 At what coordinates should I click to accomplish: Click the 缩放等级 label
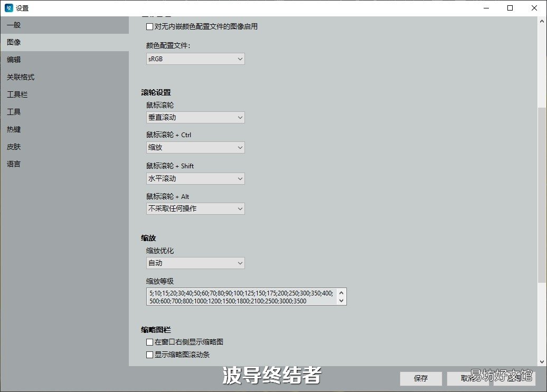tap(160, 281)
